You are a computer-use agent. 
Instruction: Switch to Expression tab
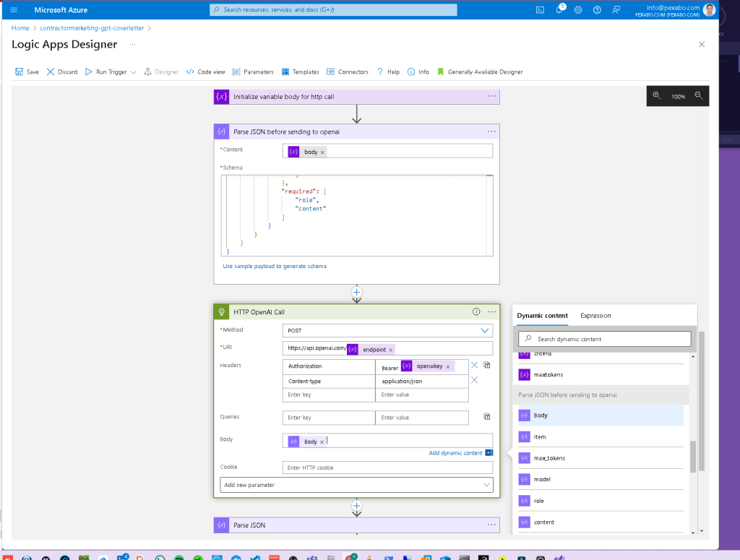coord(595,316)
